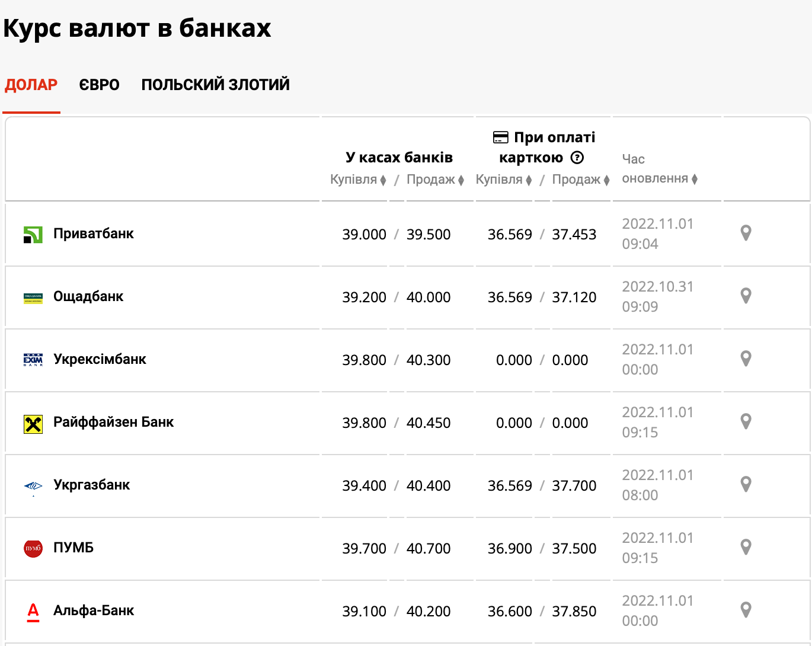Viewport: 812px width, 646px height.
Task: Click the Альфа-Банк bank name
Action: [94, 610]
